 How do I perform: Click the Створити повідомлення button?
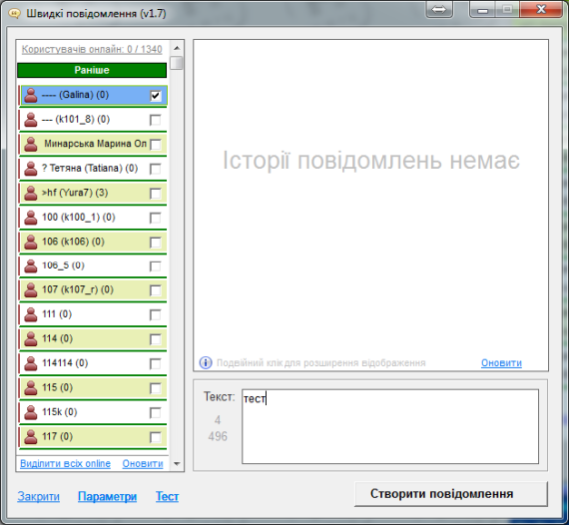(x=451, y=494)
